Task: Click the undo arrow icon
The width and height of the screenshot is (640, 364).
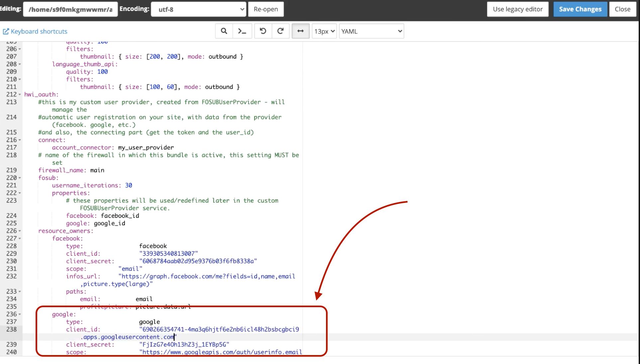Action: tap(263, 31)
